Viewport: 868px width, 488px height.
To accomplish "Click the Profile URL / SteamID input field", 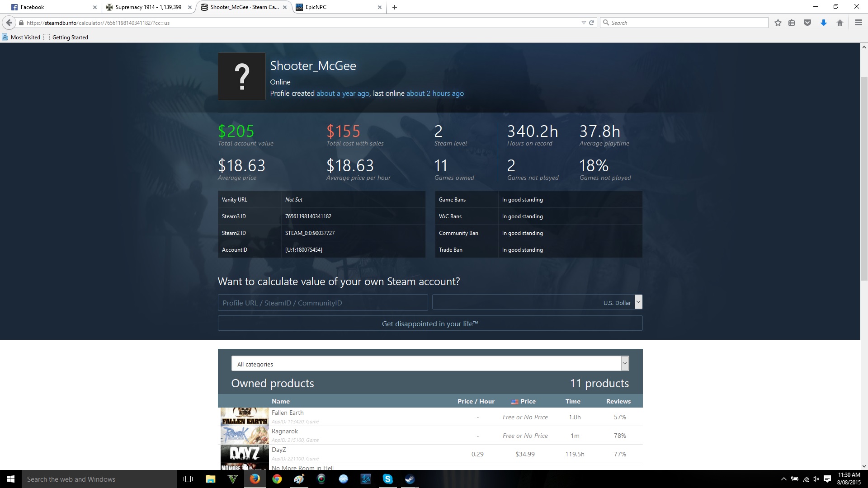I will [323, 303].
